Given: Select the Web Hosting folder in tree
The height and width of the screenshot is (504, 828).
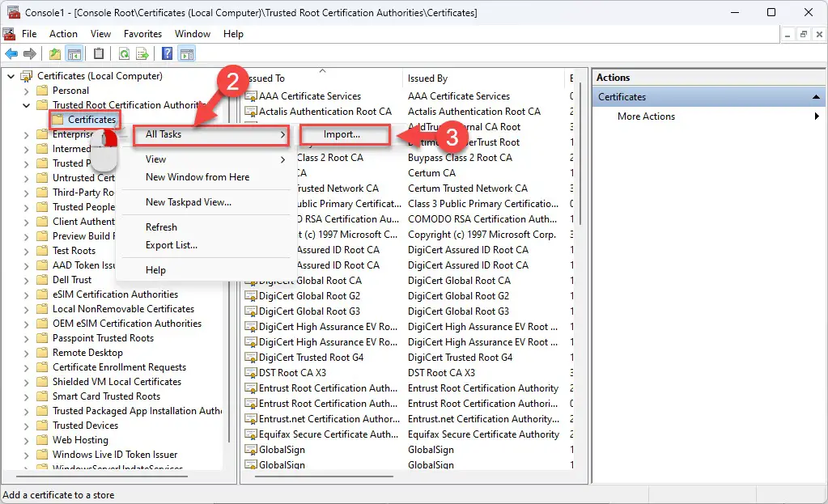Looking at the screenshot, I should 80,440.
